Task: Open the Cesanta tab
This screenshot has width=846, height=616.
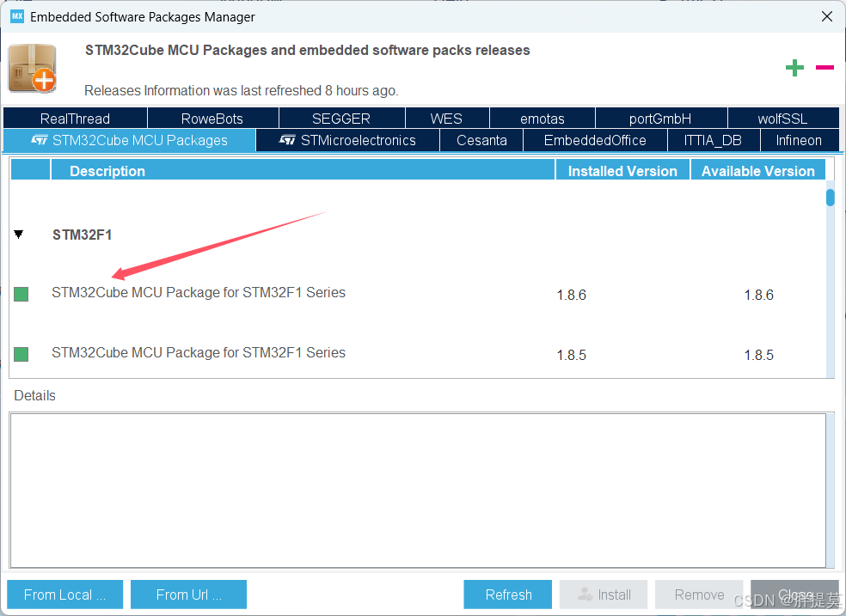Action: coord(481,140)
